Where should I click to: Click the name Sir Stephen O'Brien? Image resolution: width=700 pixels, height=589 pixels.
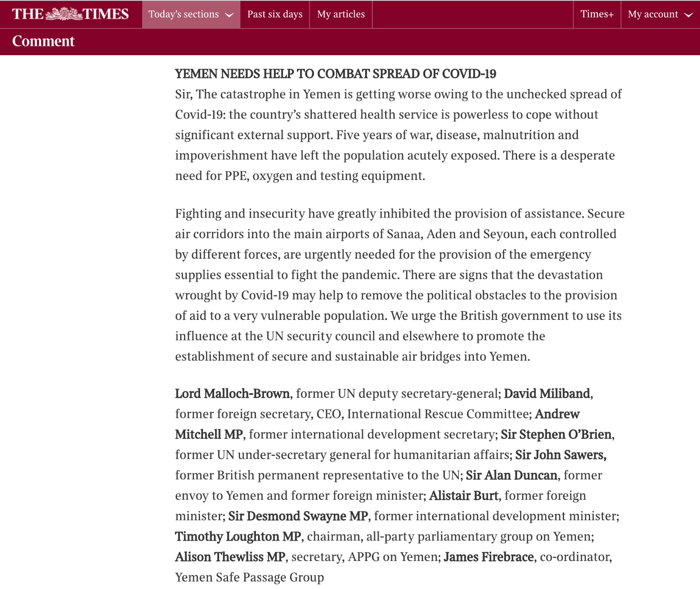click(556, 434)
